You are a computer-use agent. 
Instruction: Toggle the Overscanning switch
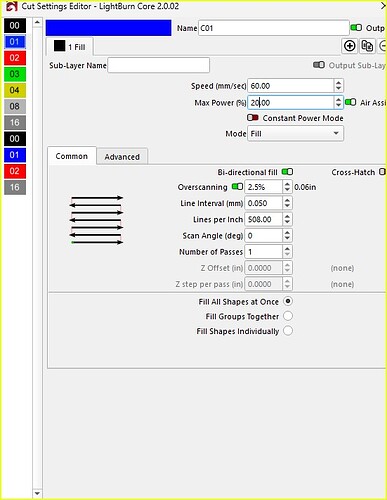click(237, 186)
